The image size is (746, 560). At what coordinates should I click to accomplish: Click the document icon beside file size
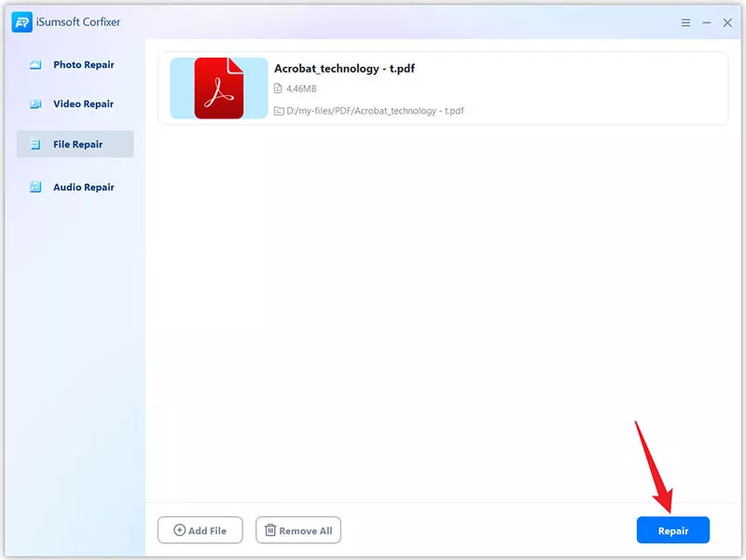278,89
